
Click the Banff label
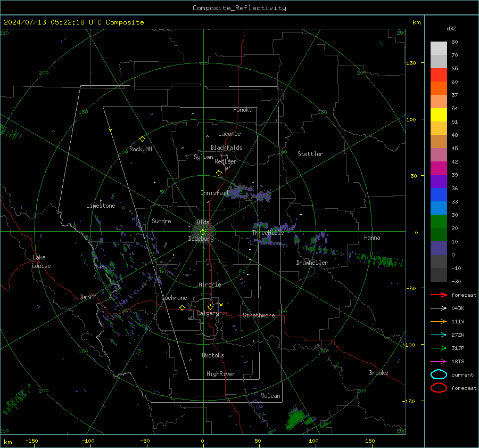coord(88,297)
